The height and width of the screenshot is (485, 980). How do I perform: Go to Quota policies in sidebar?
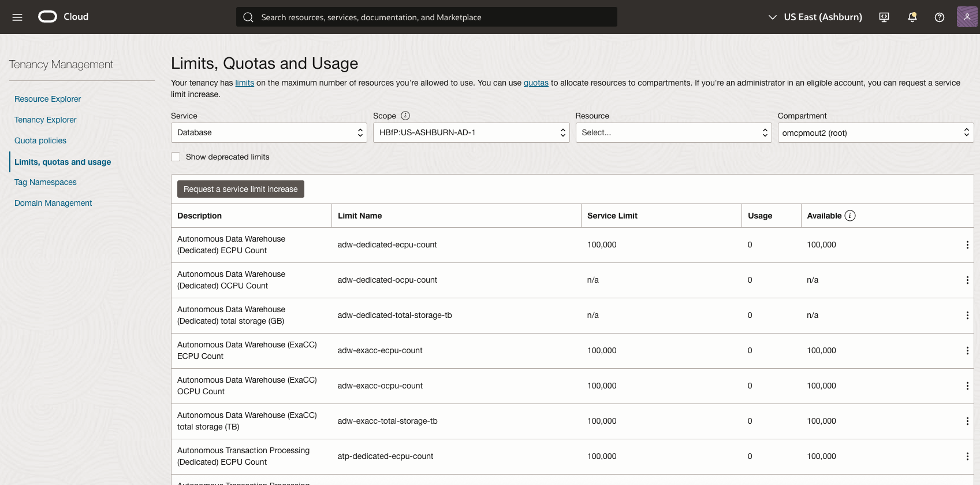40,140
